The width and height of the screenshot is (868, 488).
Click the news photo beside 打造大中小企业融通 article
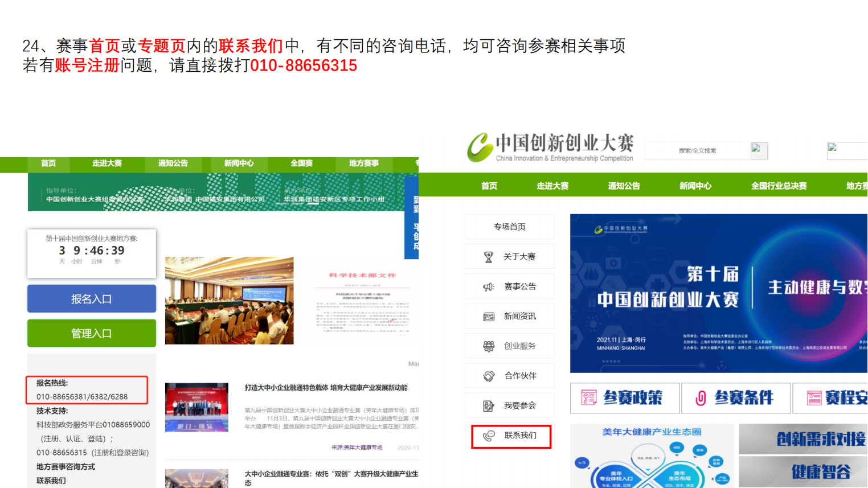pyautogui.click(x=196, y=407)
